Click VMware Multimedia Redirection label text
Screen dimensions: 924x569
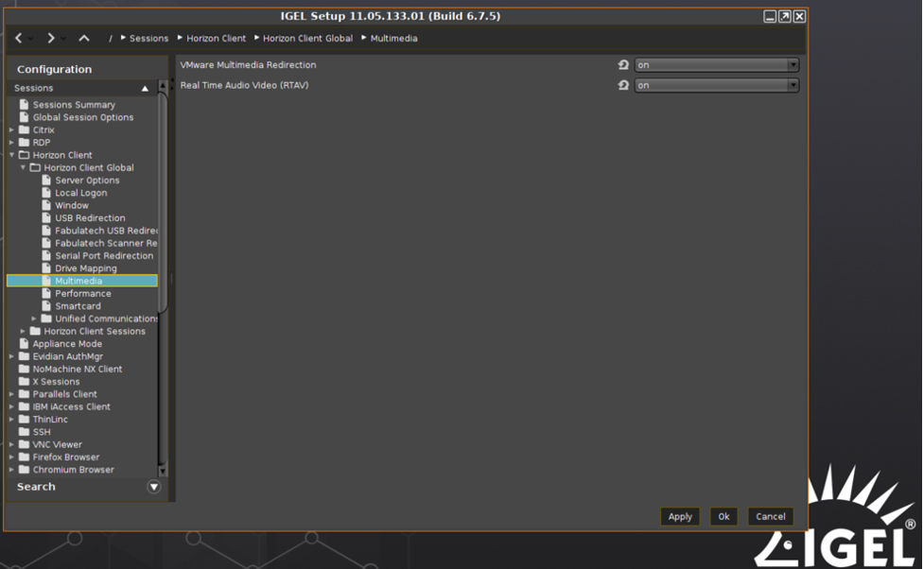click(x=248, y=65)
